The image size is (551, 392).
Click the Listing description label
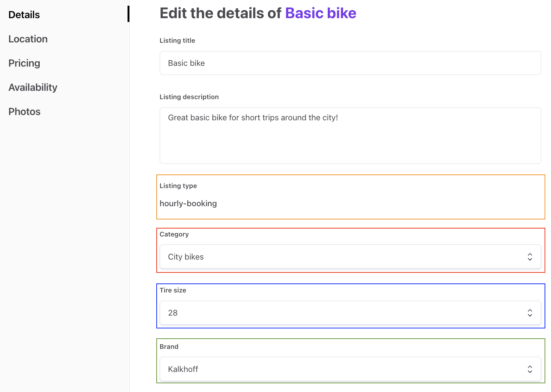189,97
